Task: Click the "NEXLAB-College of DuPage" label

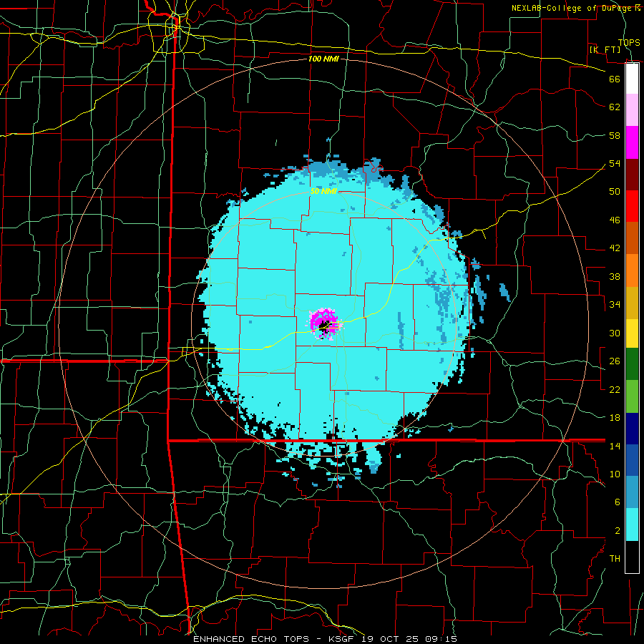Action: pyautogui.click(x=572, y=8)
